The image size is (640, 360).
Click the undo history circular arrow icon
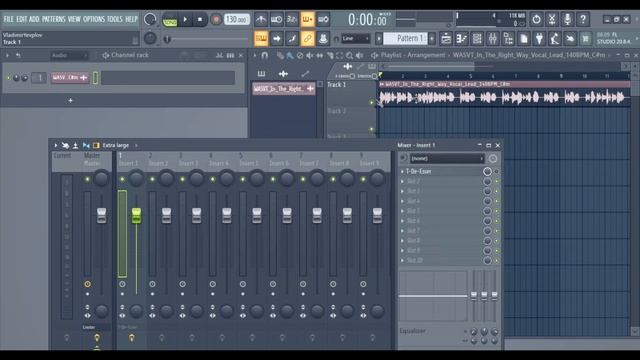click(x=536, y=19)
